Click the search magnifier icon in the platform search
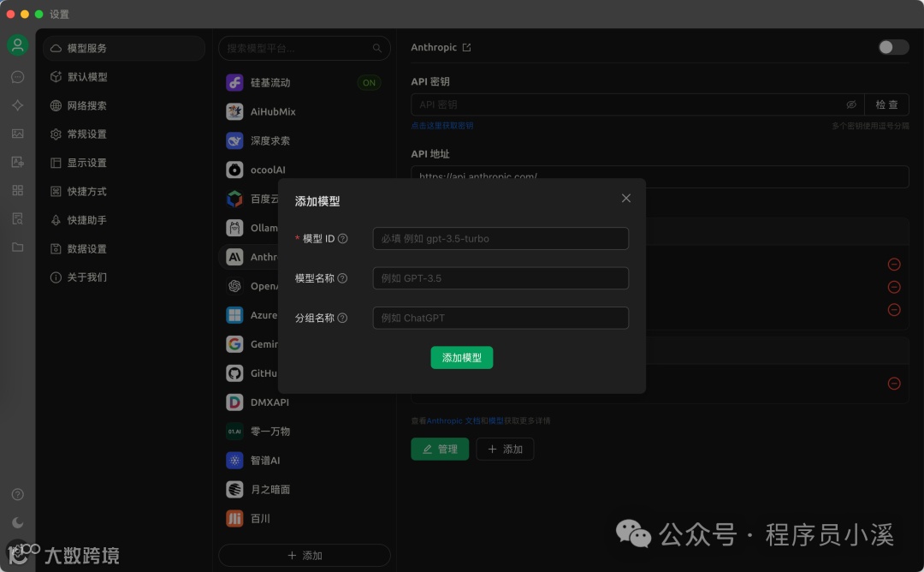Screen dimensions: 924x572 point(377,48)
